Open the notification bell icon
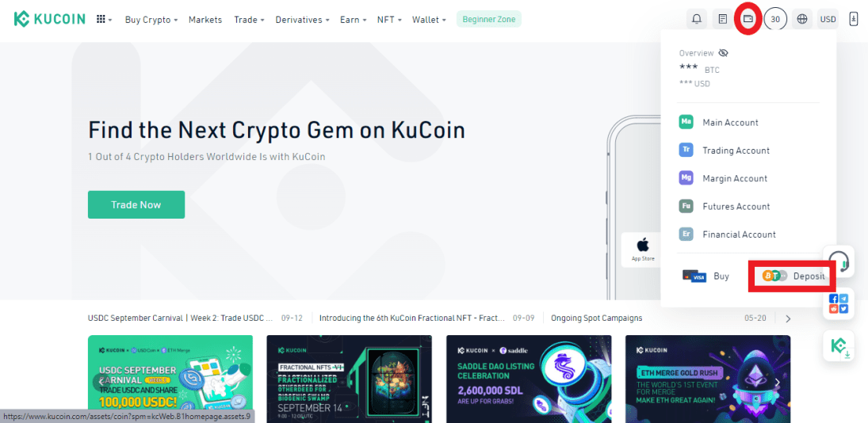 (697, 19)
